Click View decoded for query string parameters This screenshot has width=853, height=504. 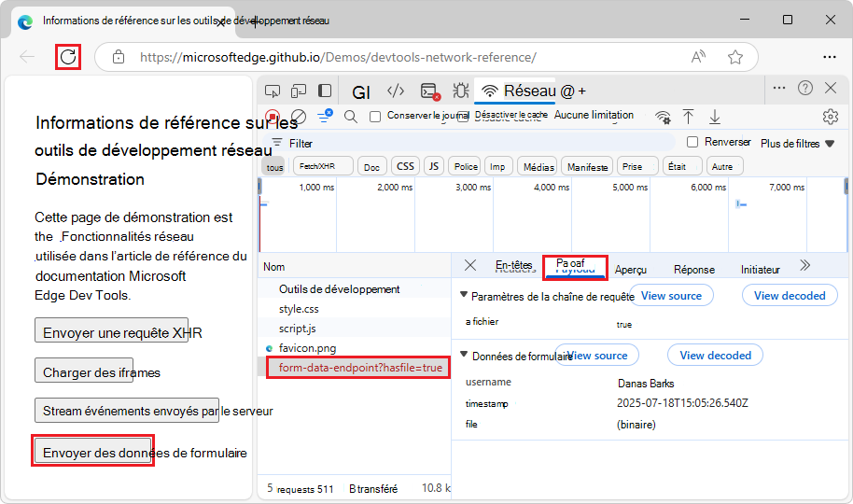(790, 296)
